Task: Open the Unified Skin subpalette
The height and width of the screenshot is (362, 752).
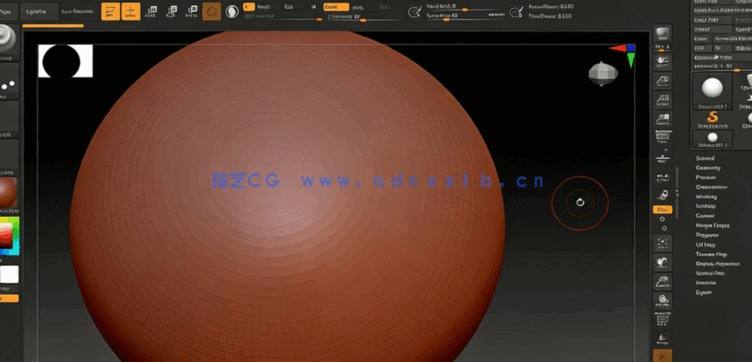Action: pos(710,273)
